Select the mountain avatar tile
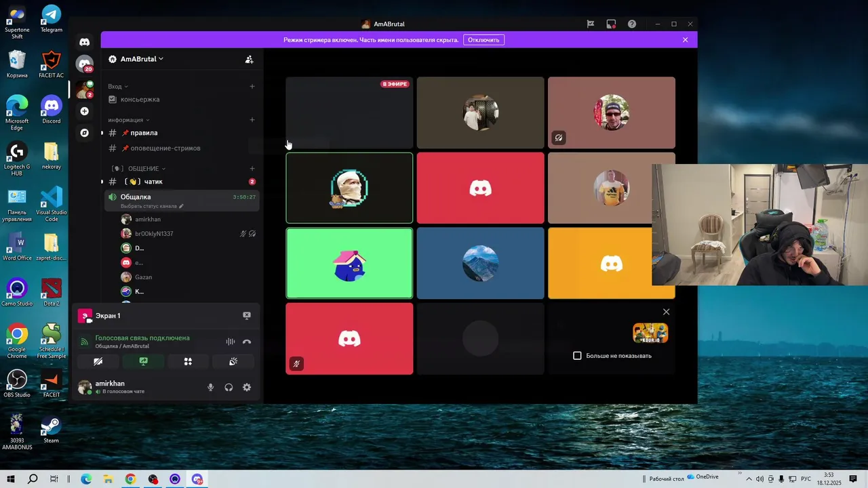868x488 pixels. [480, 263]
